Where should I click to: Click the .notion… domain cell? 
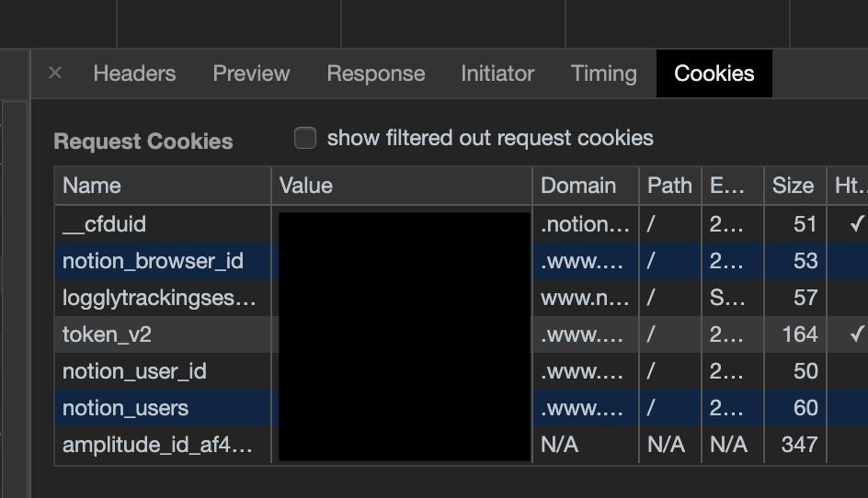pyautogui.click(x=585, y=224)
